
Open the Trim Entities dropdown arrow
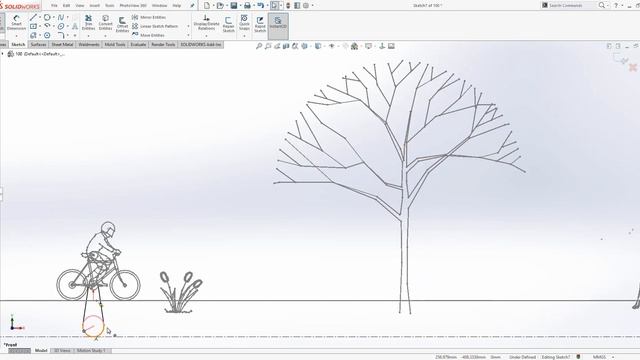(88, 36)
